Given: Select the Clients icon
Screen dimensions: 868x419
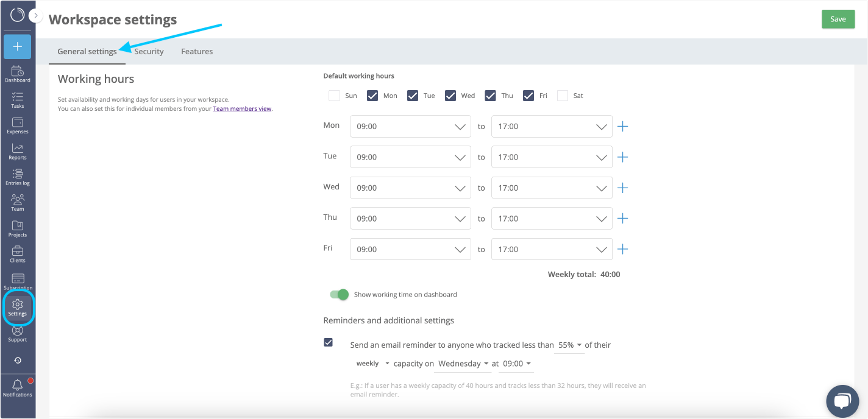Looking at the screenshot, I should click(x=17, y=253).
